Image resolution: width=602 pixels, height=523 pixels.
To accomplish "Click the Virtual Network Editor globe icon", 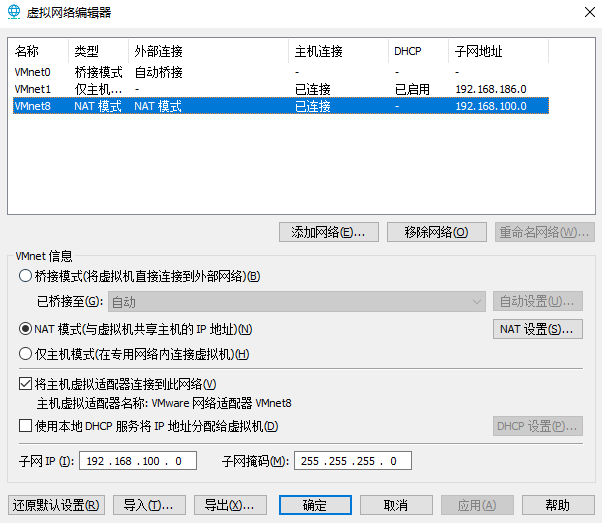I will coord(14,12).
